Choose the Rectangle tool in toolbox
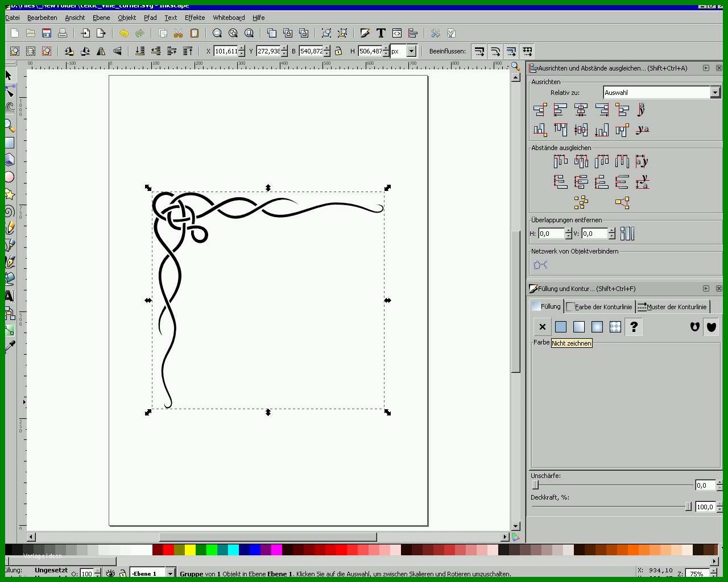The width and height of the screenshot is (728, 582). 9,143
